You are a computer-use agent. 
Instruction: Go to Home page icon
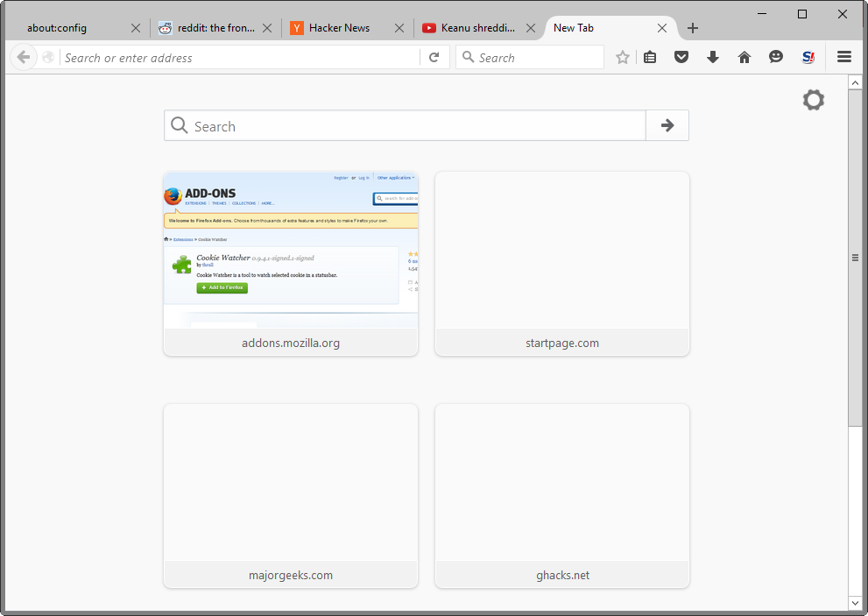(745, 57)
